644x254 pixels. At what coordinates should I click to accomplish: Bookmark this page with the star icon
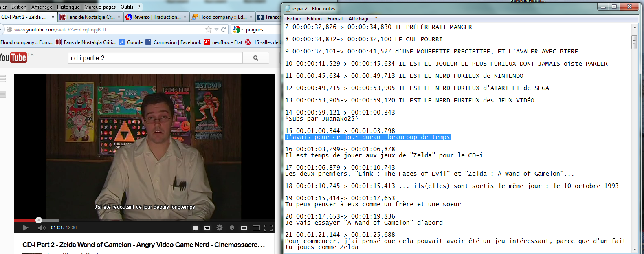(x=209, y=29)
